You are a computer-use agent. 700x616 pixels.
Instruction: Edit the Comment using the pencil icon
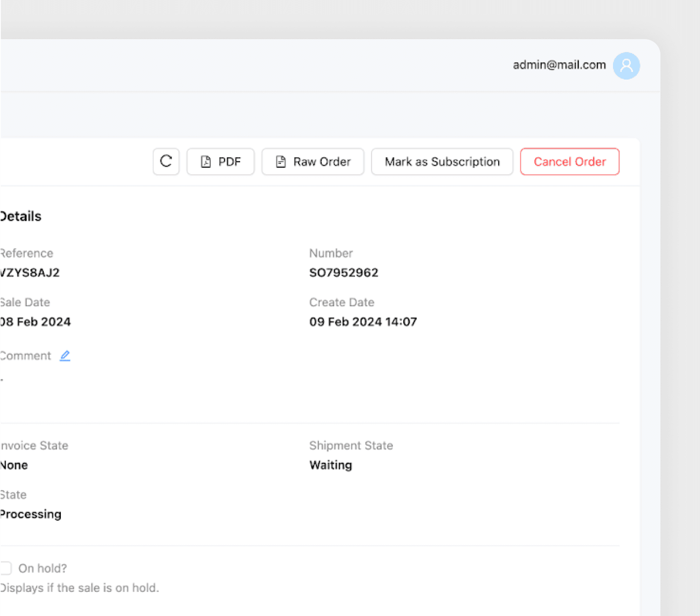65,355
